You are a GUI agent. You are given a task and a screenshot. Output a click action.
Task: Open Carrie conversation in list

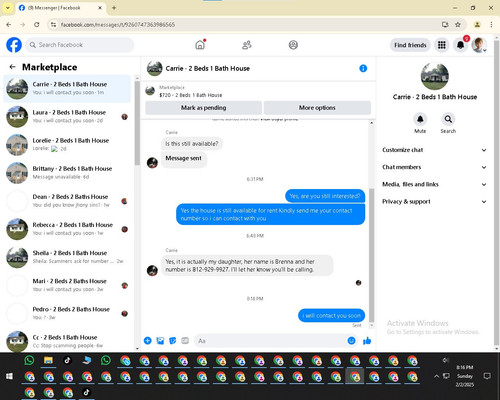tap(67, 88)
